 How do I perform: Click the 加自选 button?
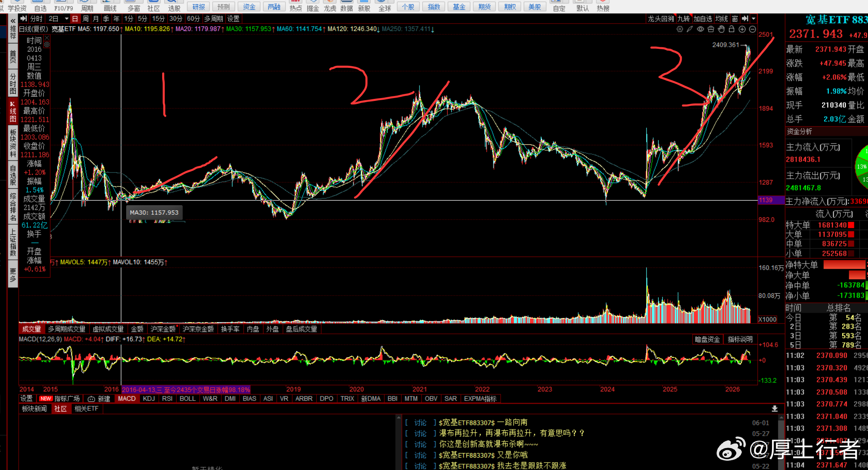coord(703,19)
